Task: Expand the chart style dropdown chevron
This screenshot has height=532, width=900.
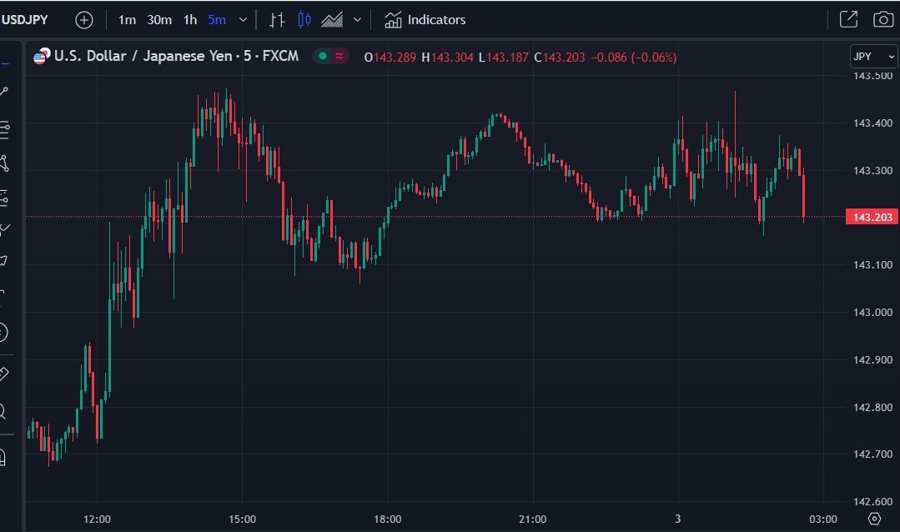Action: point(357,20)
